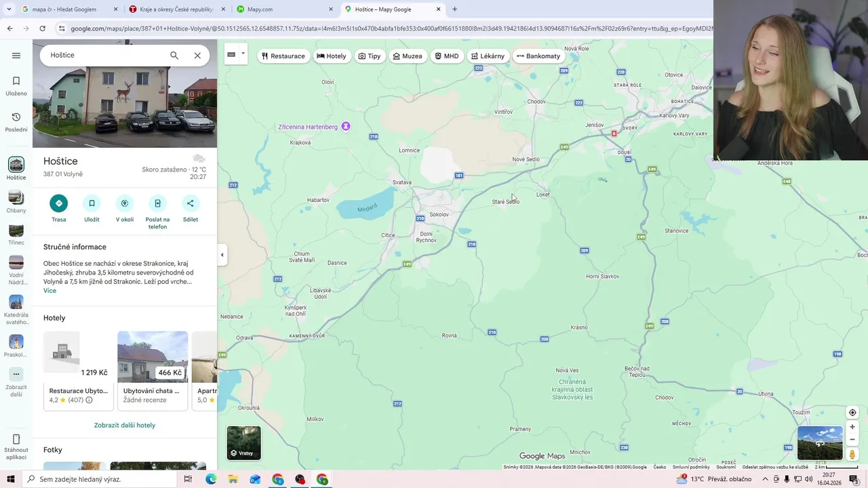Open the Poslední recent history
Screen dimensions: 868x488
16,122
